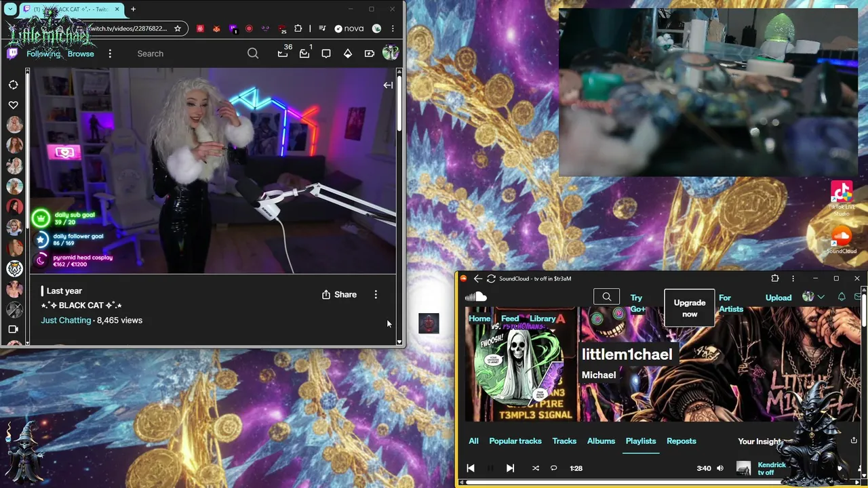Click the Twitch logo home icon
The height and width of the screenshot is (488, 868).
(13, 54)
